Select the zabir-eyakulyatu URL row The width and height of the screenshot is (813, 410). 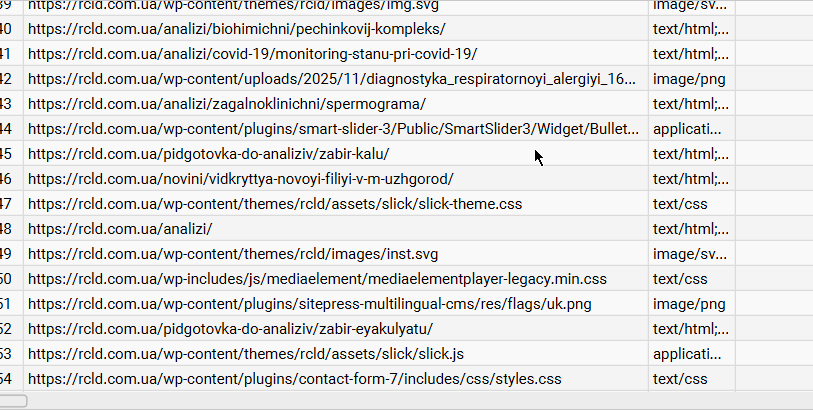pos(230,329)
